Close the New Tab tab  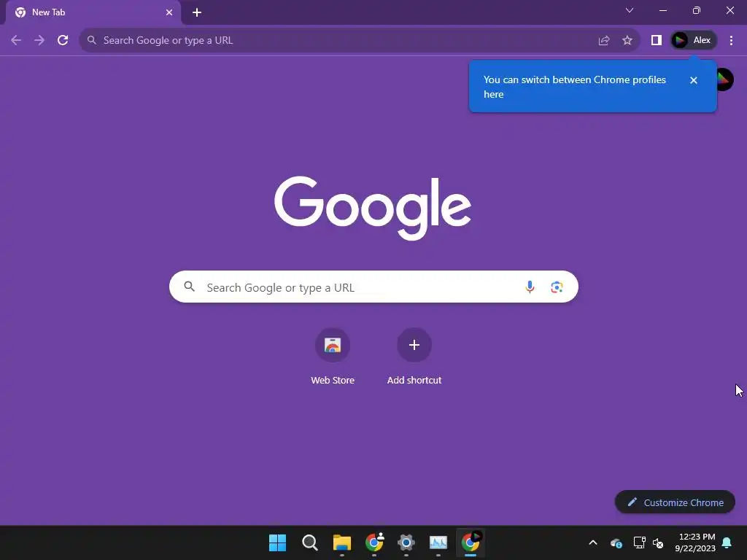pos(169,12)
